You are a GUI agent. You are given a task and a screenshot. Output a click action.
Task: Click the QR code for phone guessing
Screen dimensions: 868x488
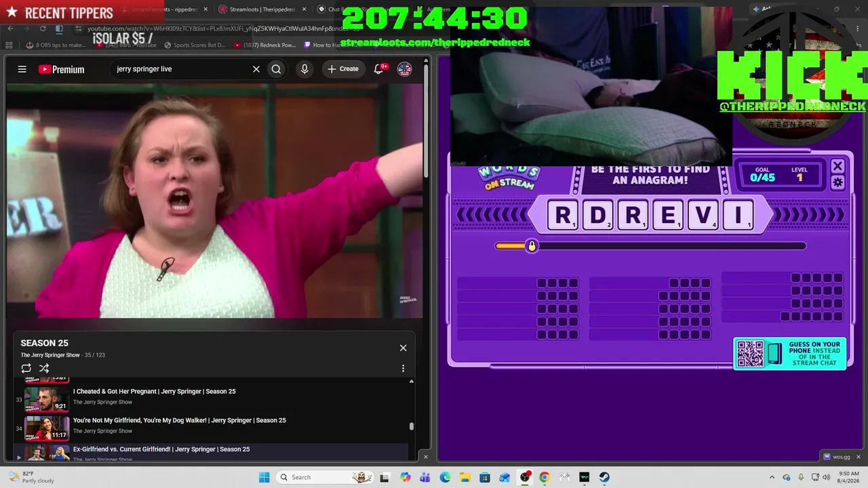point(750,354)
